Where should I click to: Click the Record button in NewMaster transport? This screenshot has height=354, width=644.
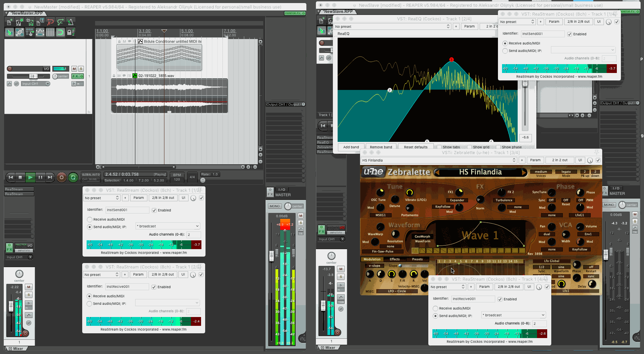pyautogui.click(x=61, y=177)
